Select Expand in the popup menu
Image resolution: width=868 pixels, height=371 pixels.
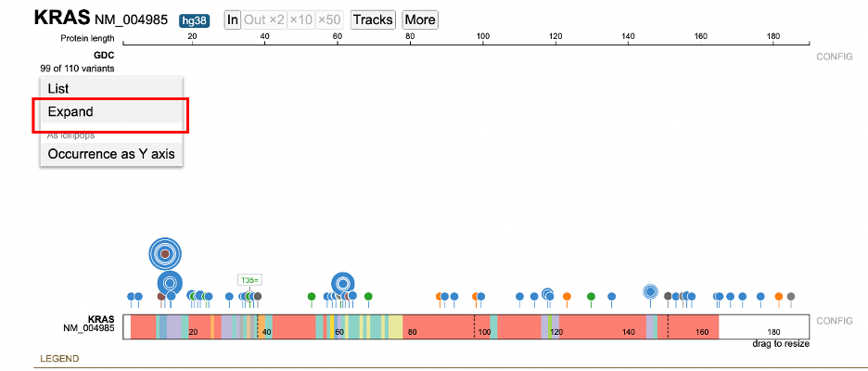pos(110,111)
